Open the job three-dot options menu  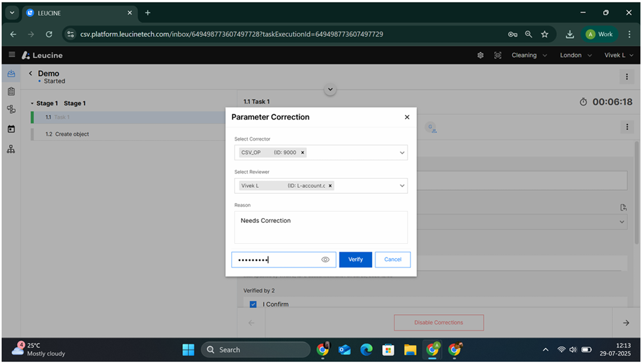click(x=627, y=77)
